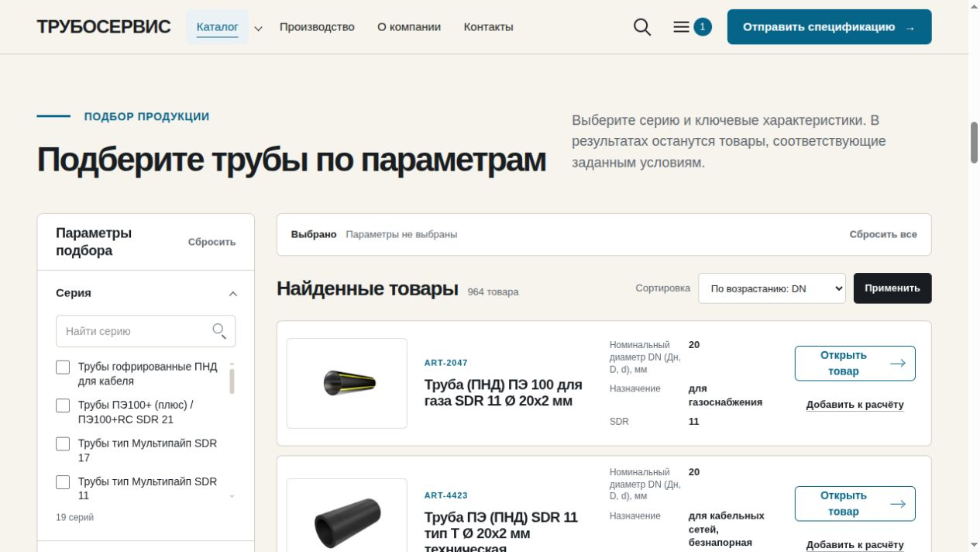The image size is (980, 552).
Task: Open the О компании page
Action: 409,27
